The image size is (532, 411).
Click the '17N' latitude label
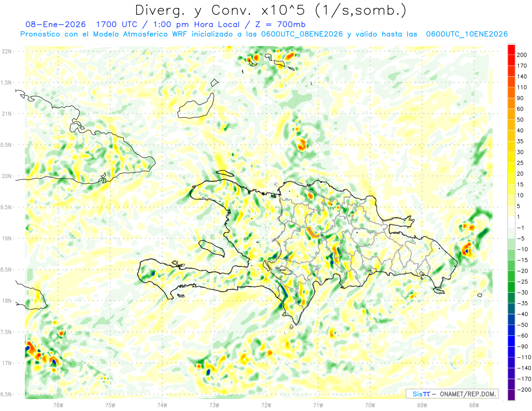tap(8, 363)
